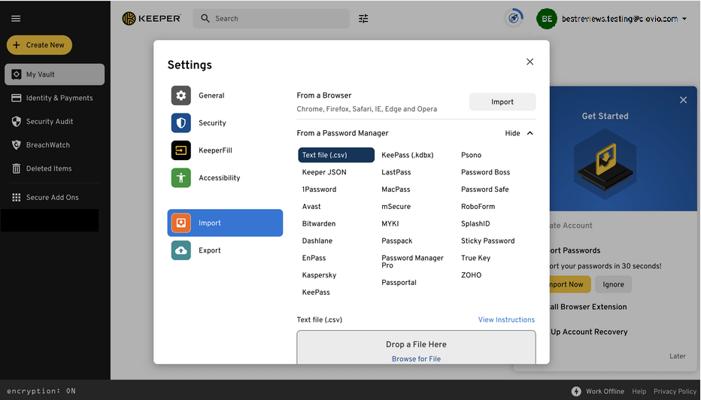
Task: Click the Export cloud icon
Action: pos(181,251)
